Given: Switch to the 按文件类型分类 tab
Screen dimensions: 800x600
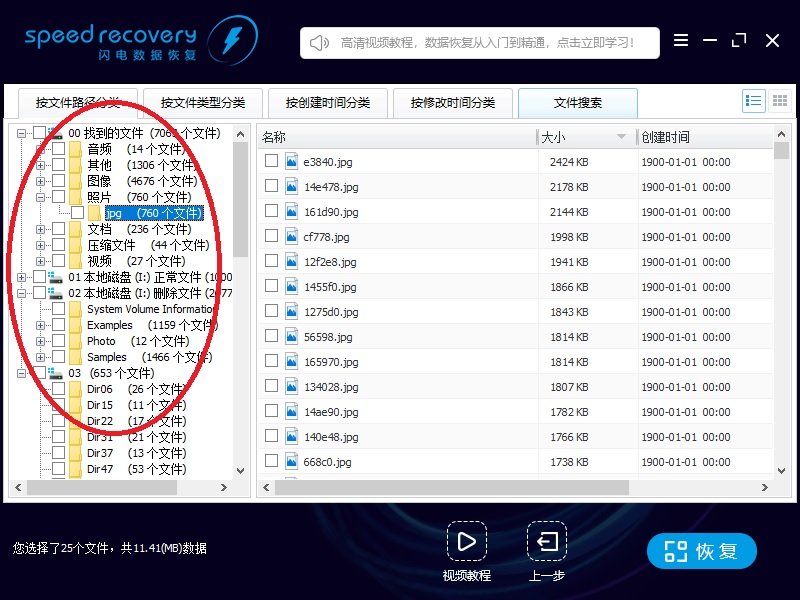Looking at the screenshot, I should pos(204,101).
